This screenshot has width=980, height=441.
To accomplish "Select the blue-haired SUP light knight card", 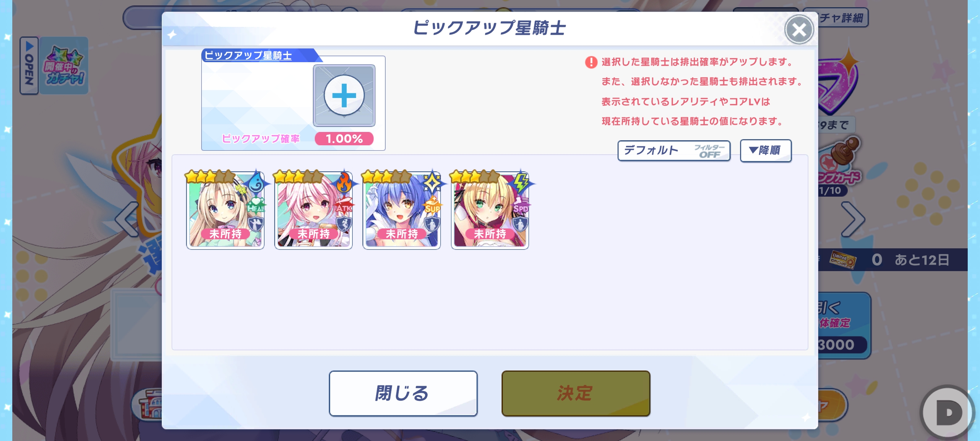I will pyautogui.click(x=402, y=210).
